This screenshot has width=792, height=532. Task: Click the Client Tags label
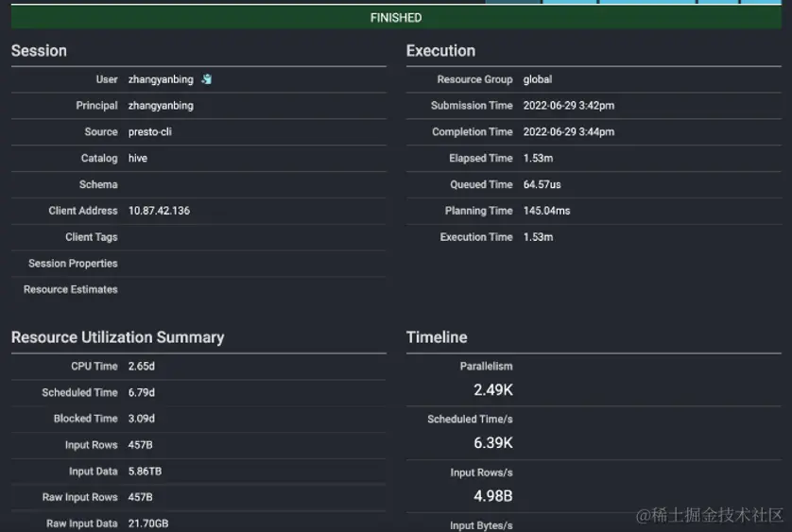point(92,237)
